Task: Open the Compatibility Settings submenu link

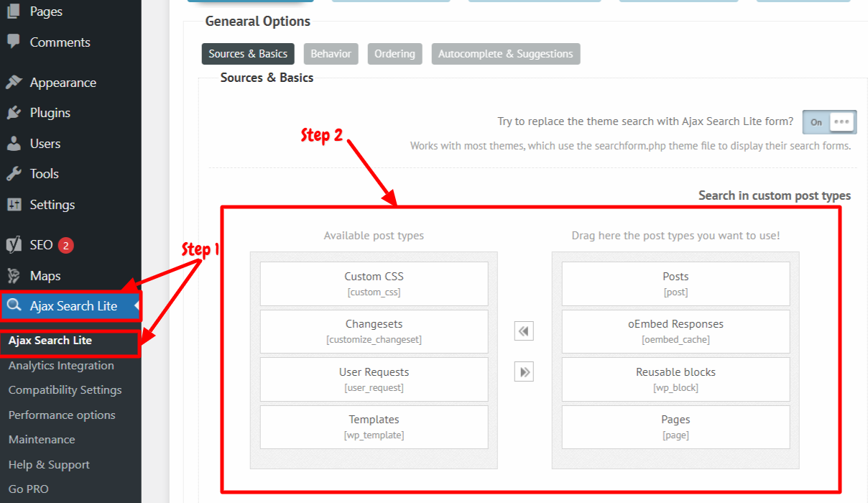Action: (x=65, y=390)
